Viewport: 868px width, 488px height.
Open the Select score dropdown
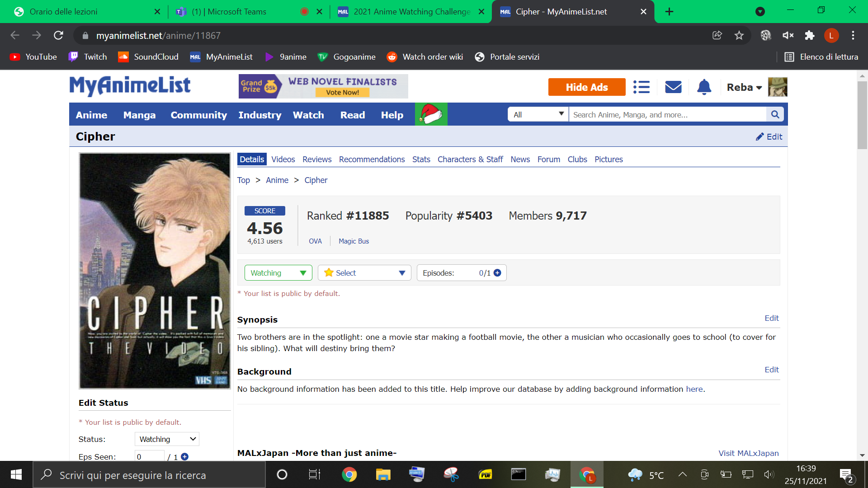point(364,273)
